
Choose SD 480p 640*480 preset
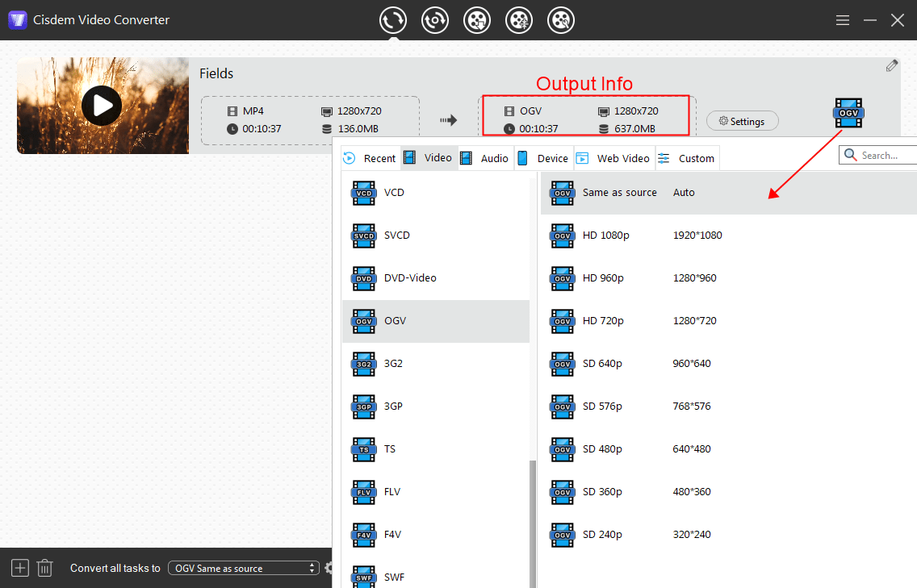click(729, 449)
